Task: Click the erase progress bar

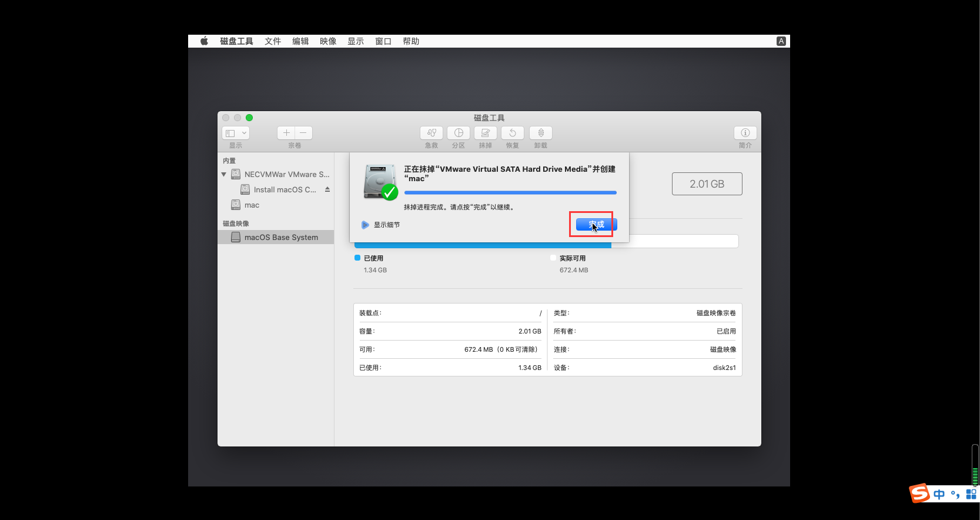Action: (510, 192)
